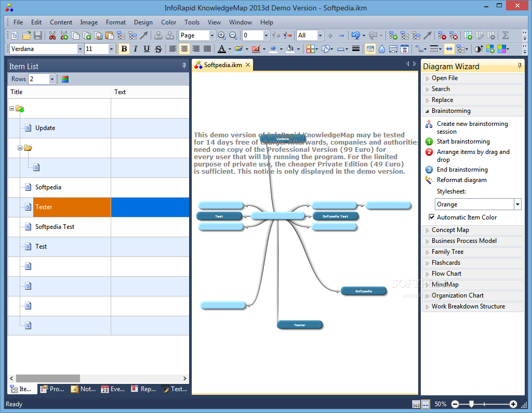Image resolution: width=532 pixels, height=413 pixels.
Task: Toggle the blue double-arrow highlighted button
Action: 449,49
